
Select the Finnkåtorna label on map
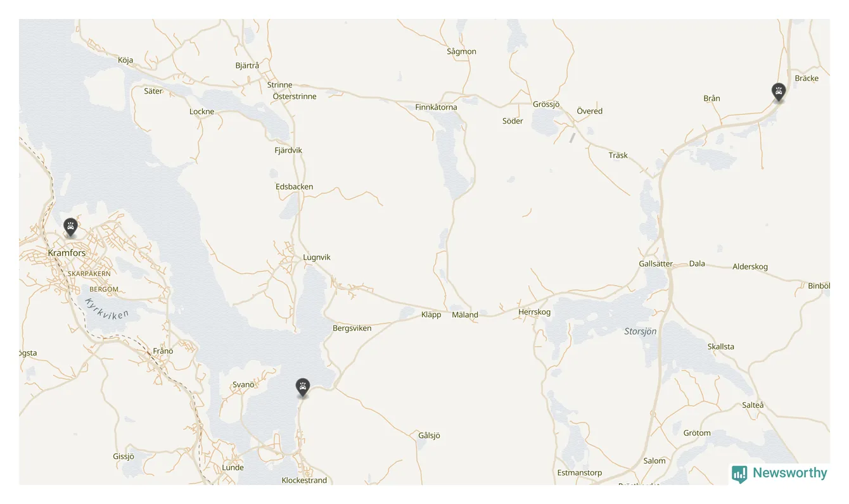[x=436, y=108]
